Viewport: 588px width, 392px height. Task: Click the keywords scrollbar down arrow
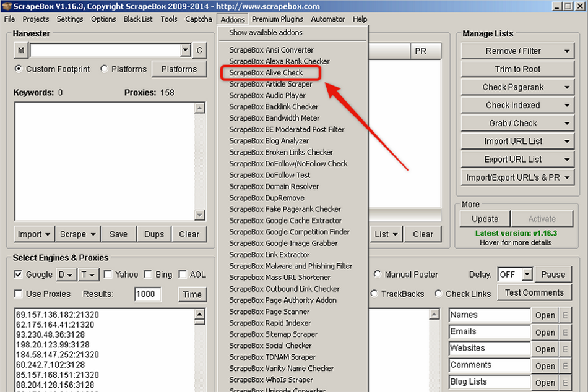coord(200,215)
